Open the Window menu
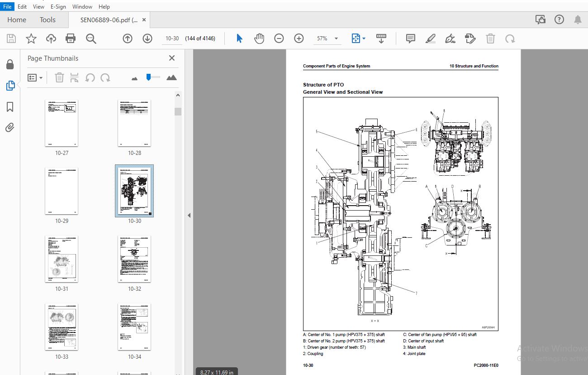This screenshot has width=588, height=375. (x=82, y=7)
